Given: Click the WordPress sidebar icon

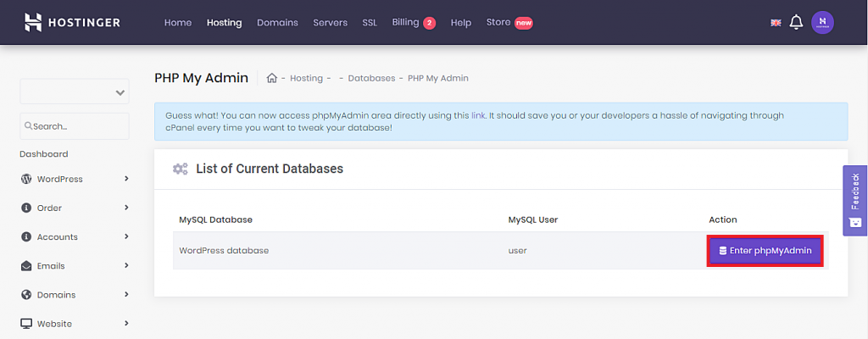Looking at the screenshot, I should (26, 179).
